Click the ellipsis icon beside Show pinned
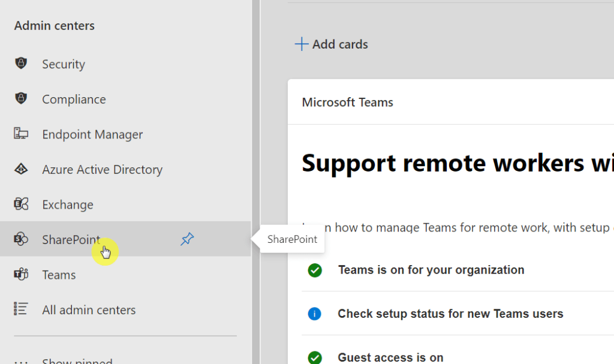This screenshot has height=364, width=614. [x=21, y=362]
